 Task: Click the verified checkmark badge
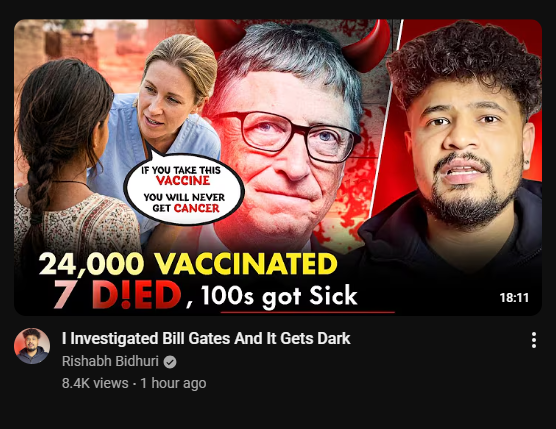point(170,362)
